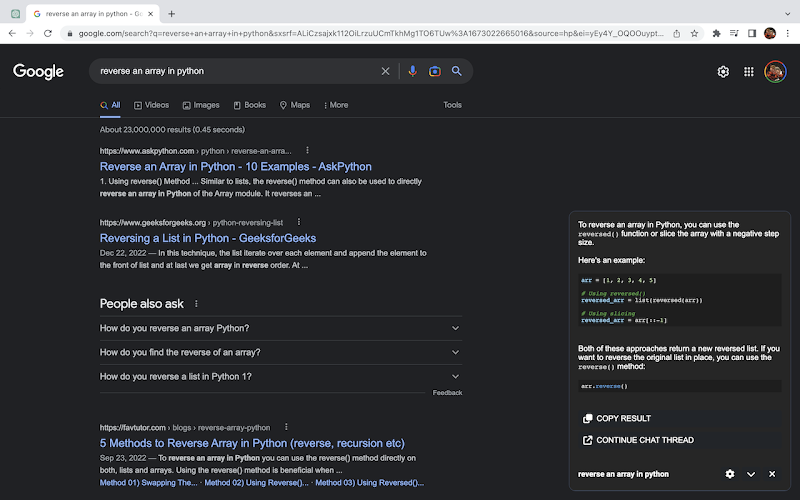
Task: Open three-dot menu beside favtutor result
Action: pos(286,427)
